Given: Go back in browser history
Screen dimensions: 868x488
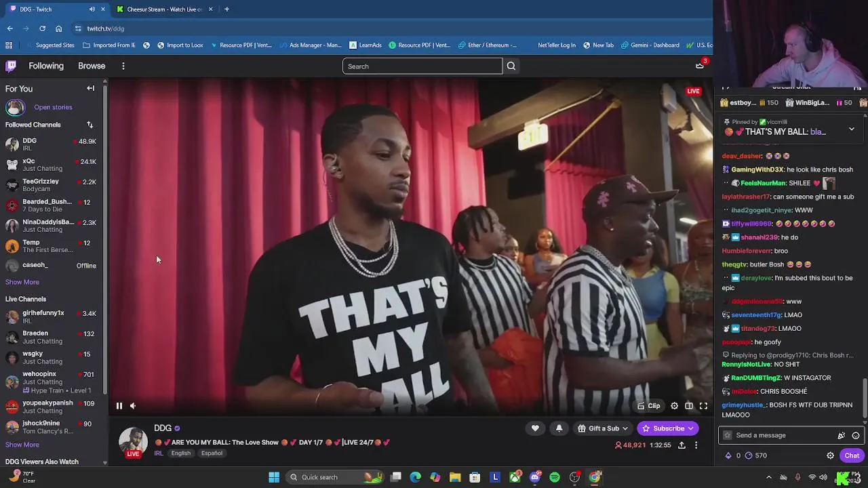Looking at the screenshot, I should [9, 28].
